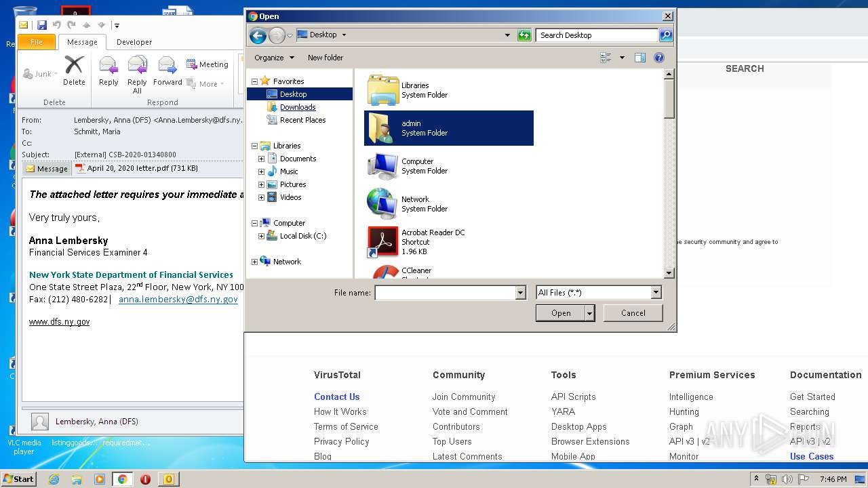Open All Files type filter dropdown

point(656,293)
